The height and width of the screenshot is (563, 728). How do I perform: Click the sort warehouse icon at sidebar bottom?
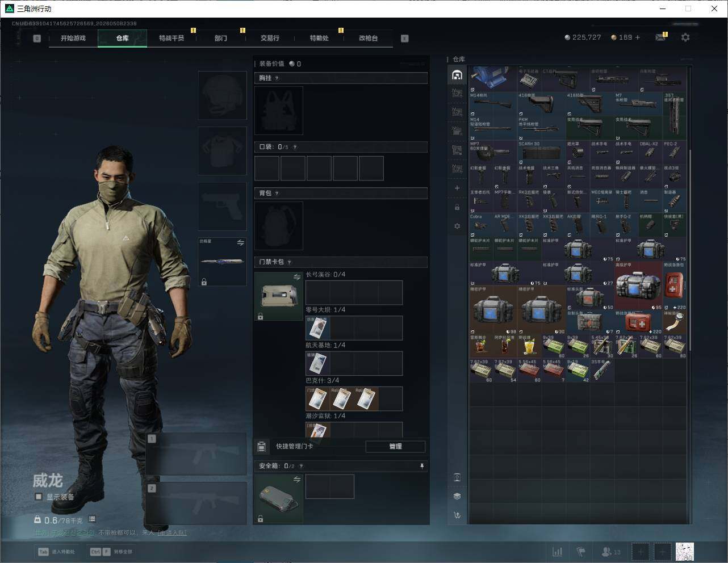(x=457, y=515)
